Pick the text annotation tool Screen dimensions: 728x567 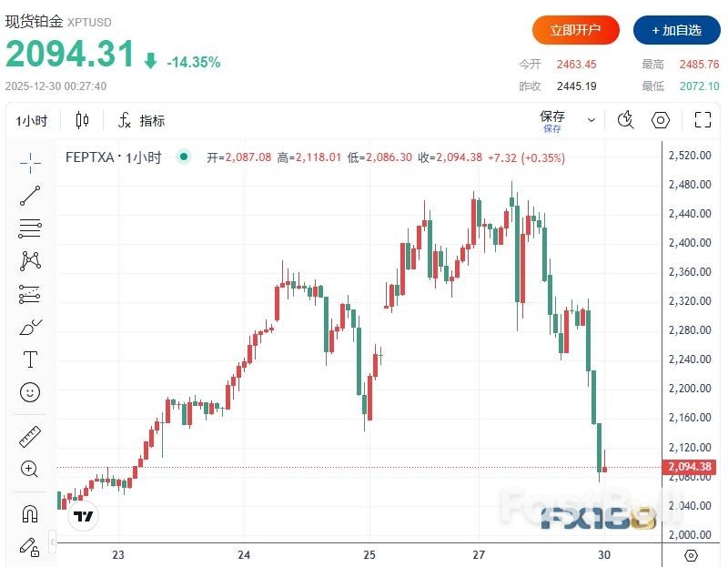tap(30, 359)
